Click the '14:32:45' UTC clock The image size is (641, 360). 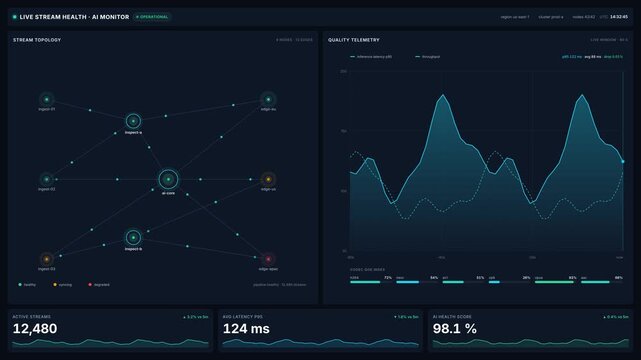coord(619,17)
